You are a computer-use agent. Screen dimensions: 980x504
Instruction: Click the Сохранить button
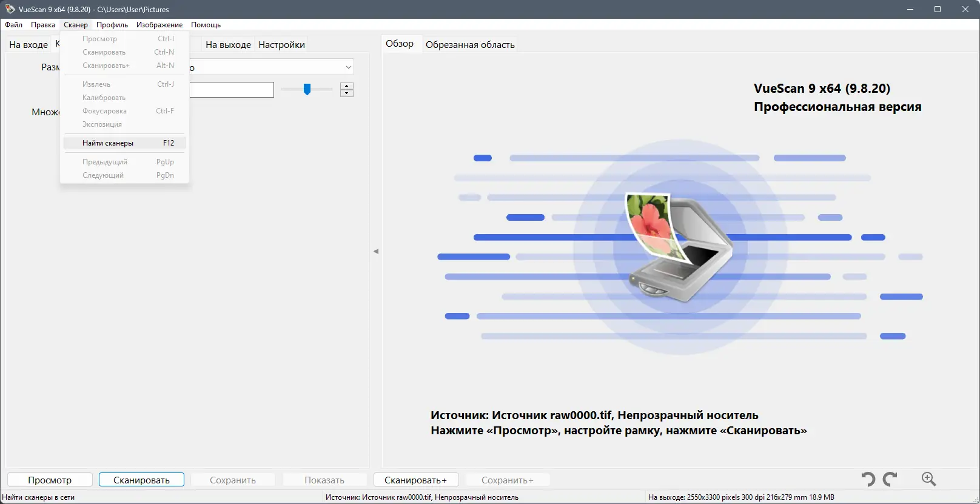click(233, 480)
